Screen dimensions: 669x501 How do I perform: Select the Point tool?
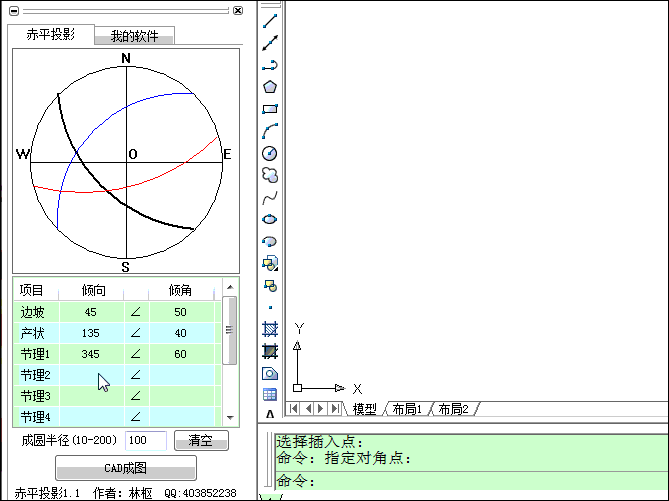(270, 307)
